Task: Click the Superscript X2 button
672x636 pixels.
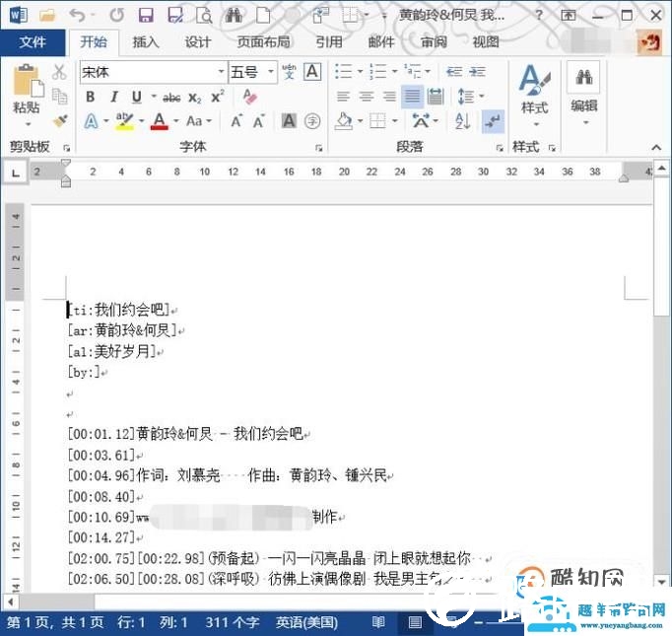Action: [218, 97]
